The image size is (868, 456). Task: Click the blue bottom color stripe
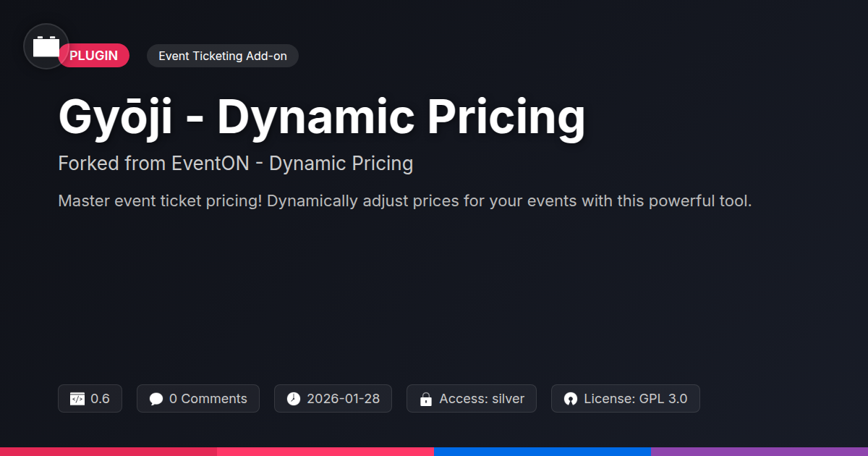coord(542,451)
